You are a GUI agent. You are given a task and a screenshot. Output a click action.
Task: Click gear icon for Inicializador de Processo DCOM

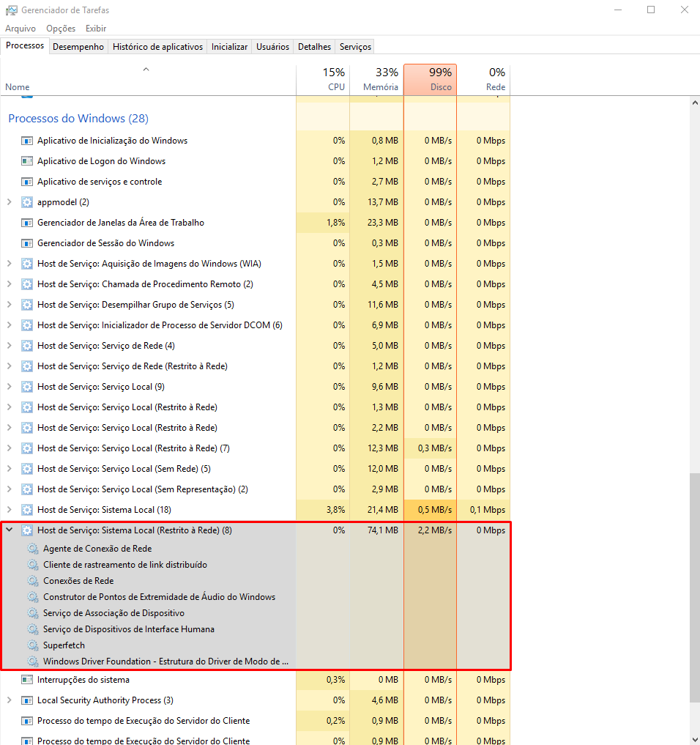pyautogui.click(x=27, y=325)
